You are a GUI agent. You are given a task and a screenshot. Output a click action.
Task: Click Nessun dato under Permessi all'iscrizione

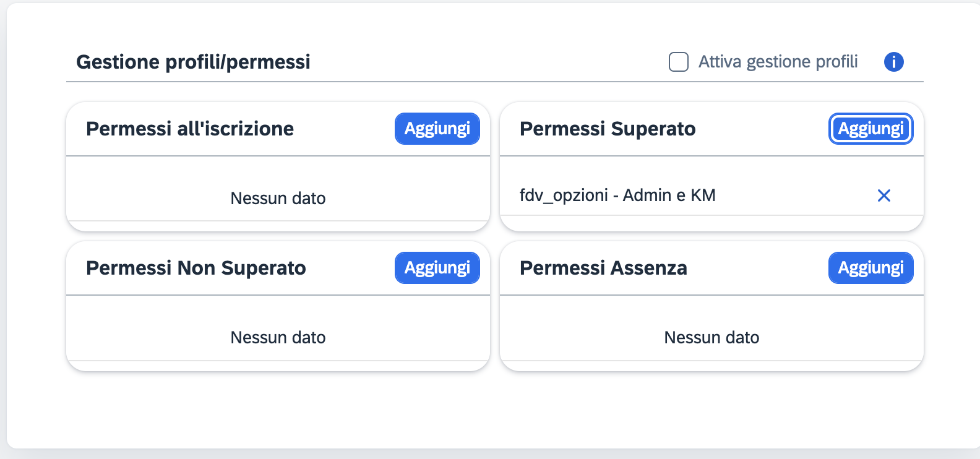click(278, 199)
